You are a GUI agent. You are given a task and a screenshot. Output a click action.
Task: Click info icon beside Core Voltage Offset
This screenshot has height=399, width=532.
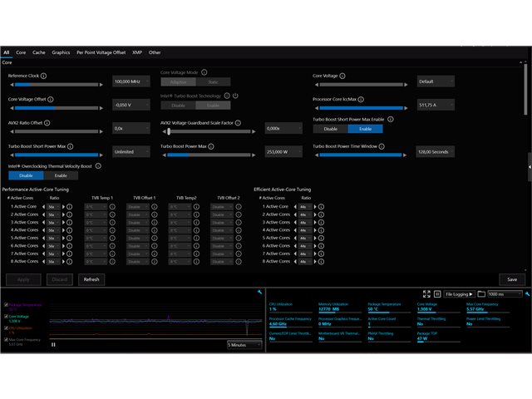pos(51,99)
